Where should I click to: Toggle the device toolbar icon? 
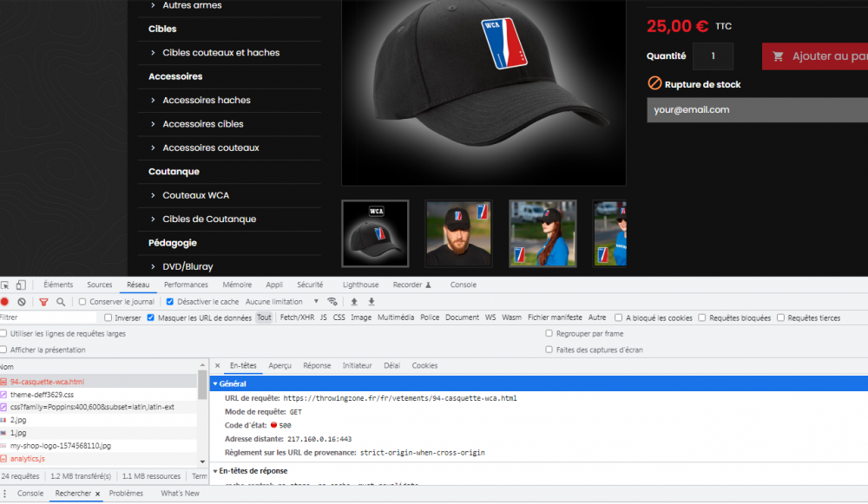click(21, 285)
